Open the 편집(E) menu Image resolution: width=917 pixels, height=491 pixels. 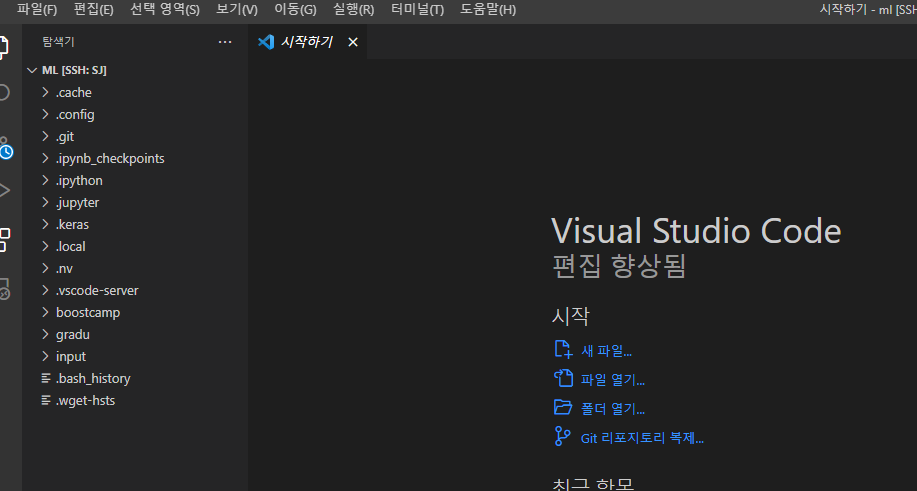point(94,9)
